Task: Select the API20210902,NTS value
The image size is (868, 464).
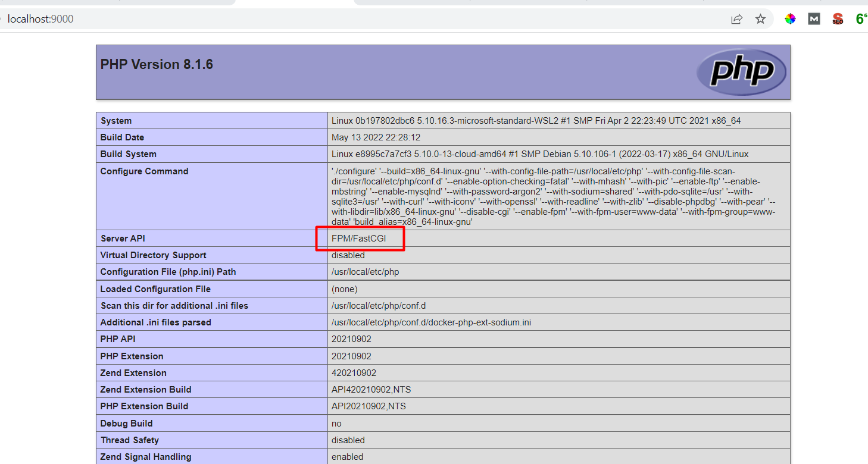Action: pos(369,406)
